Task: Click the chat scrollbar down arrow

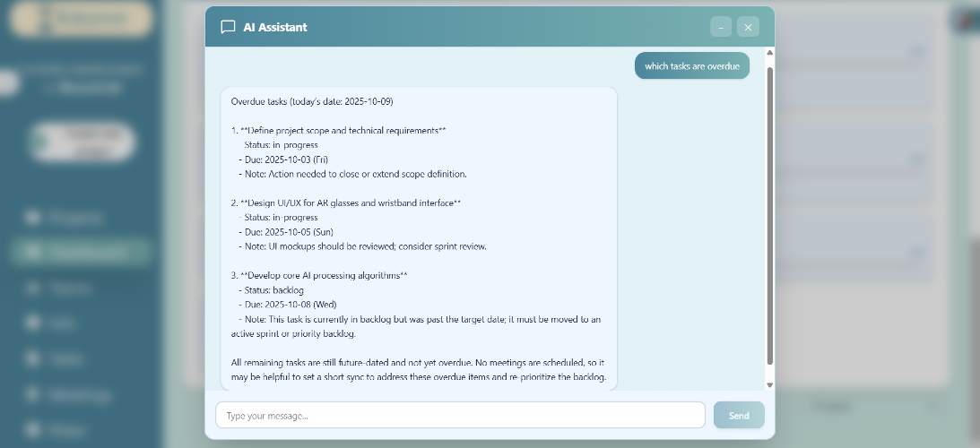Action: coord(770,385)
